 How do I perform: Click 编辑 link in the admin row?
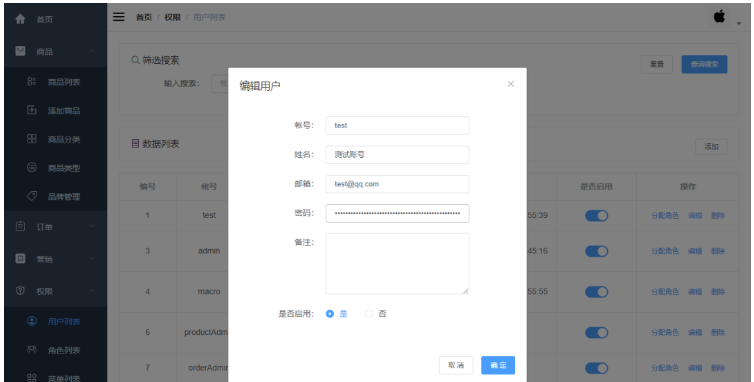coord(695,251)
